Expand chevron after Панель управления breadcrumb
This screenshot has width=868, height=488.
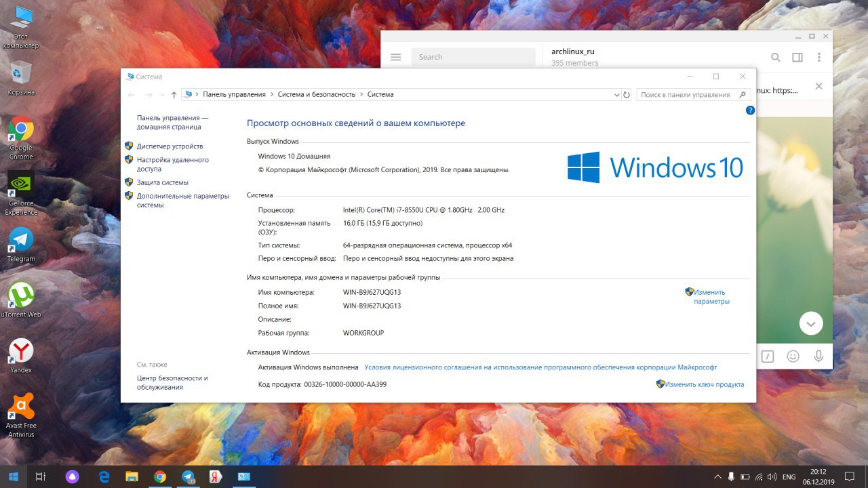point(272,95)
